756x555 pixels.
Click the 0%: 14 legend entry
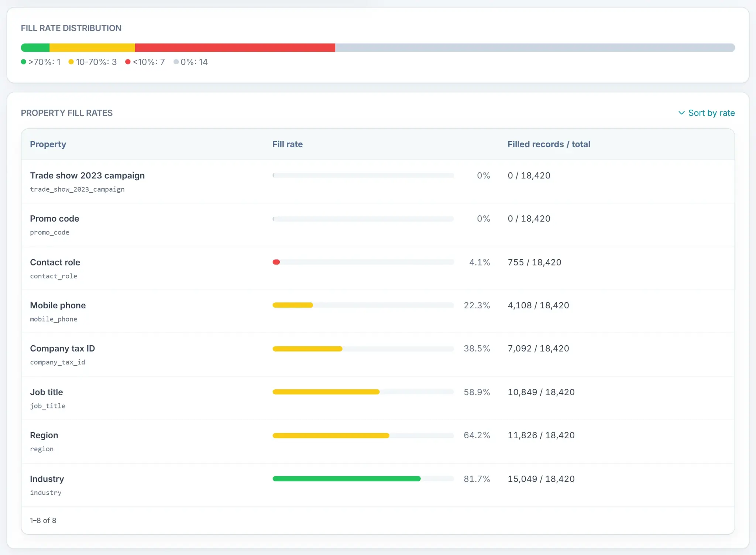(x=190, y=62)
